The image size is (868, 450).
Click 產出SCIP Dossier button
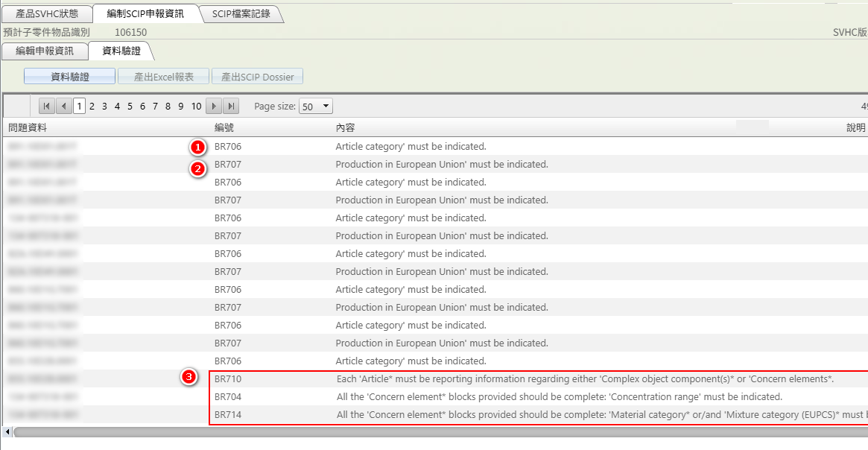coord(258,77)
